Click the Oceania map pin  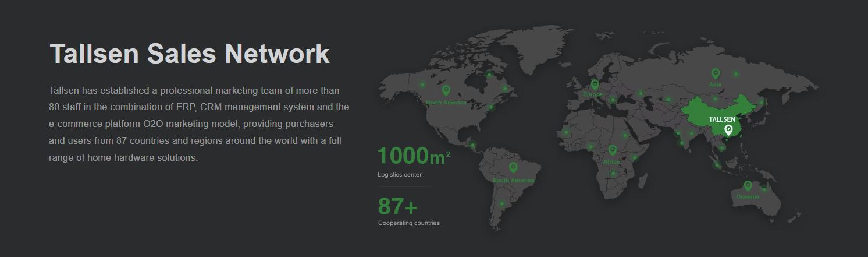point(748,186)
